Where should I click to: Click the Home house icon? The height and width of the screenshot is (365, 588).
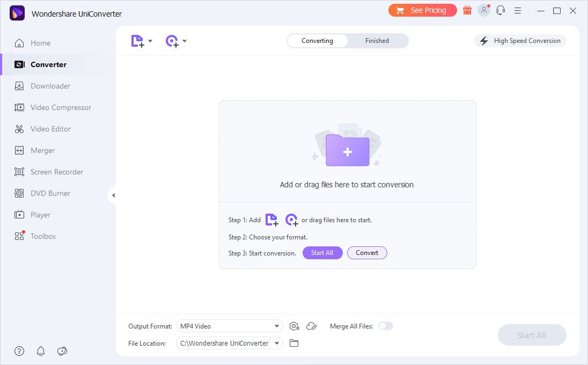click(x=19, y=43)
